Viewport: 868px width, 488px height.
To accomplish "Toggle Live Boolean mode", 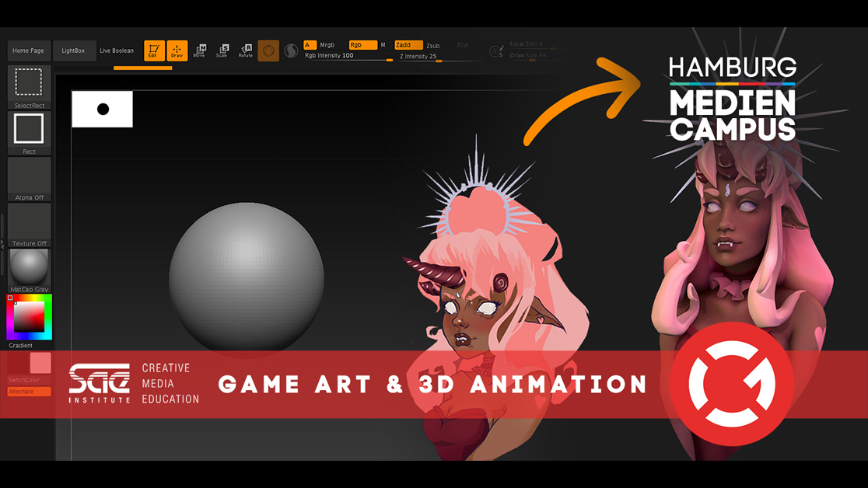I will pos(117,51).
